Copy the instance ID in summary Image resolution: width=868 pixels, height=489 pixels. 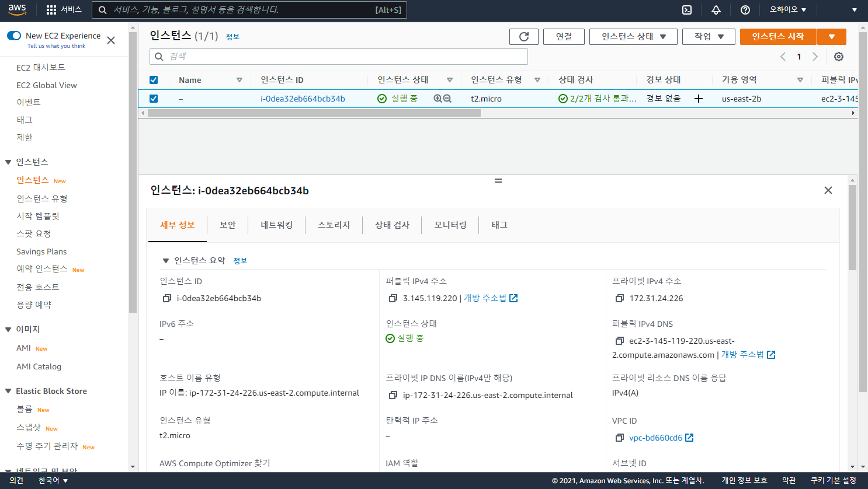pyautogui.click(x=166, y=298)
